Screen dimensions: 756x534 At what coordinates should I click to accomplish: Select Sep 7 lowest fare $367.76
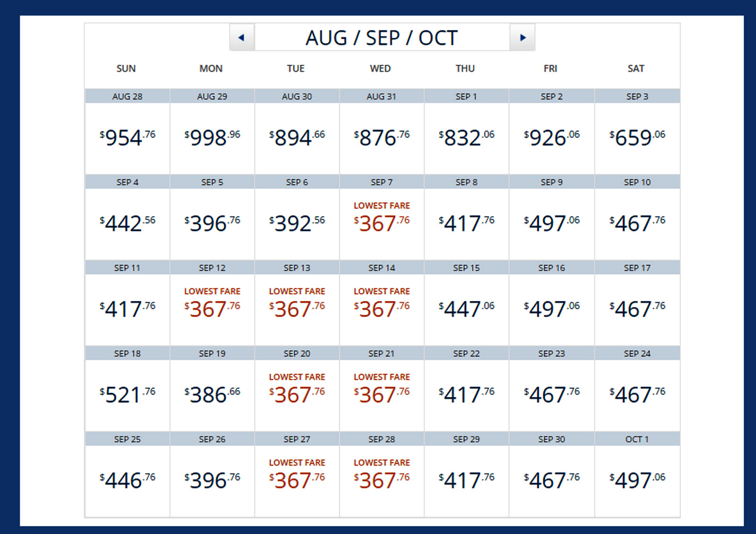click(382, 224)
